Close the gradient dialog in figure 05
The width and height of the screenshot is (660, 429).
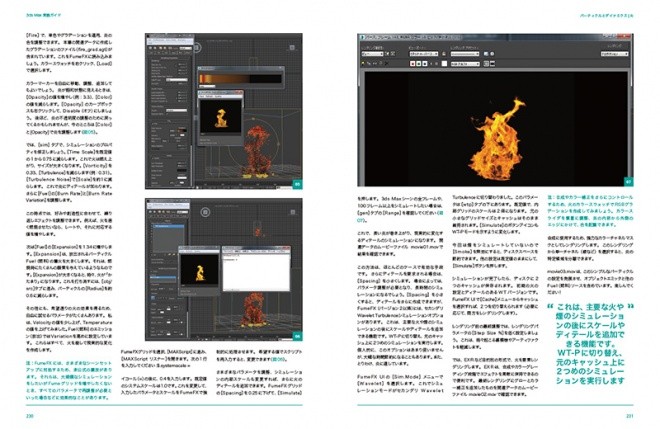click(280, 68)
